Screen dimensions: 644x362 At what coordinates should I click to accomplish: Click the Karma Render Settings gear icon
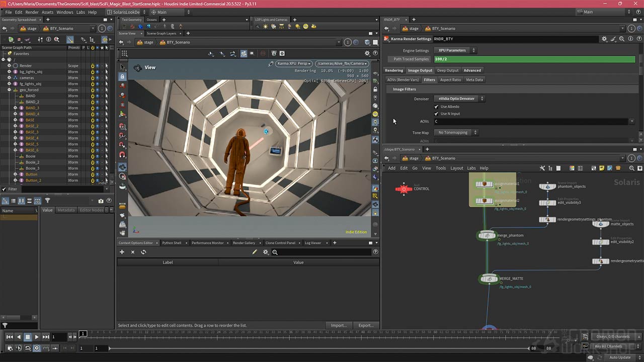point(604,39)
